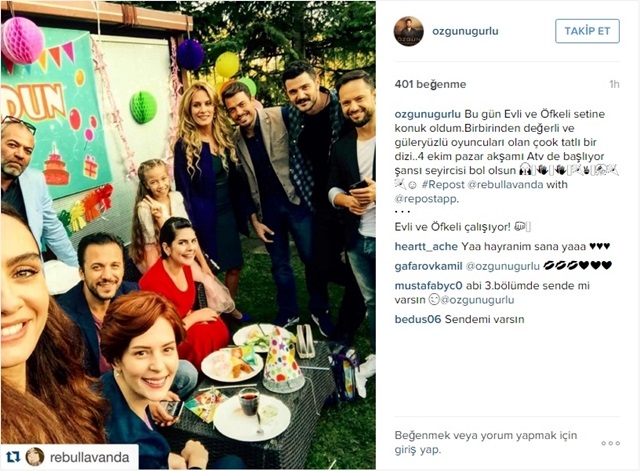Open the @repostapp mention link

point(427,199)
